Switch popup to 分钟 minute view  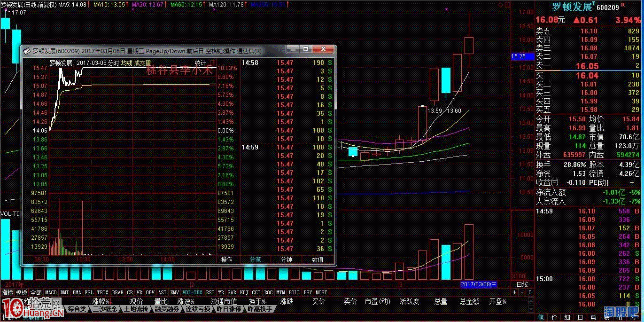pyautogui.click(x=287, y=259)
